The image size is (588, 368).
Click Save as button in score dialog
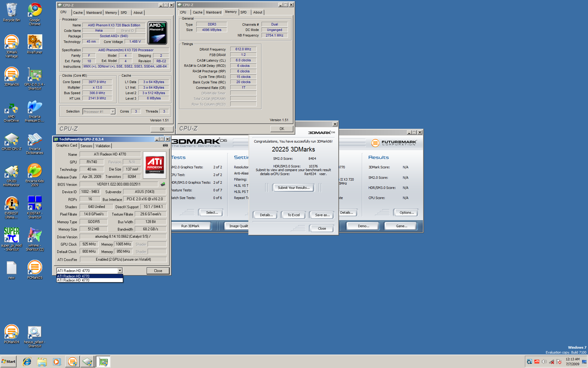click(322, 215)
